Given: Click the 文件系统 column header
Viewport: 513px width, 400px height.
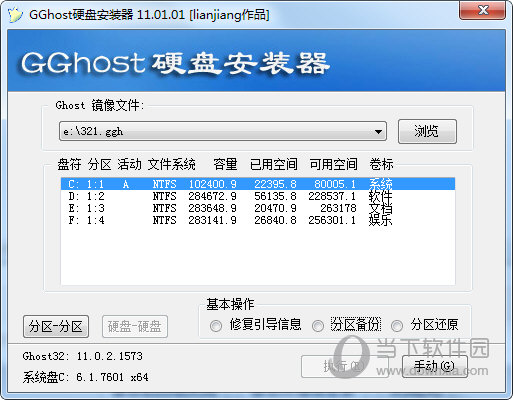Looking at the screenshot, I should (171, 164).
